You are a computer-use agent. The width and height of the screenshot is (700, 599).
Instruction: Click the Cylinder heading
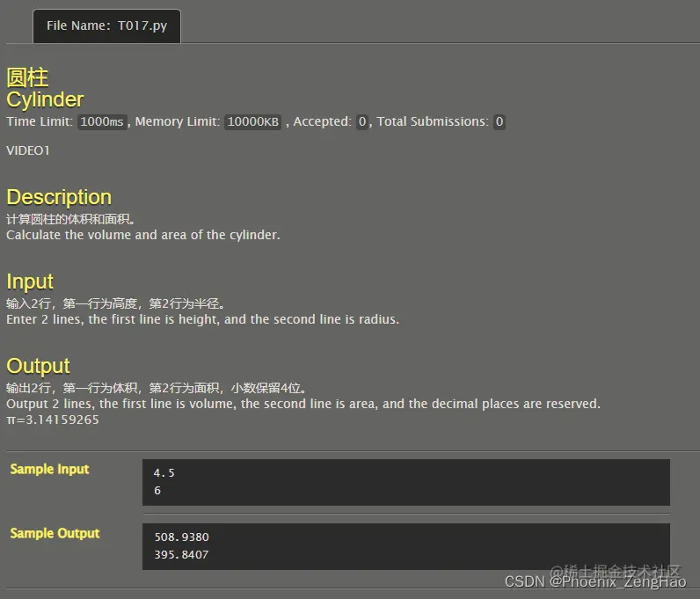tap(45, 99)
